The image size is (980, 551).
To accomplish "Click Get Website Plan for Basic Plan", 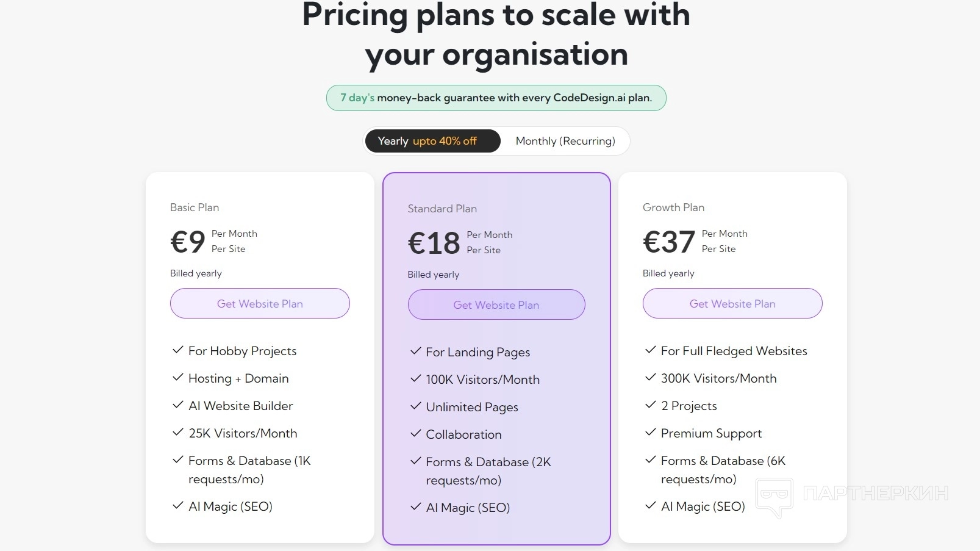I will tap(260, 303).
